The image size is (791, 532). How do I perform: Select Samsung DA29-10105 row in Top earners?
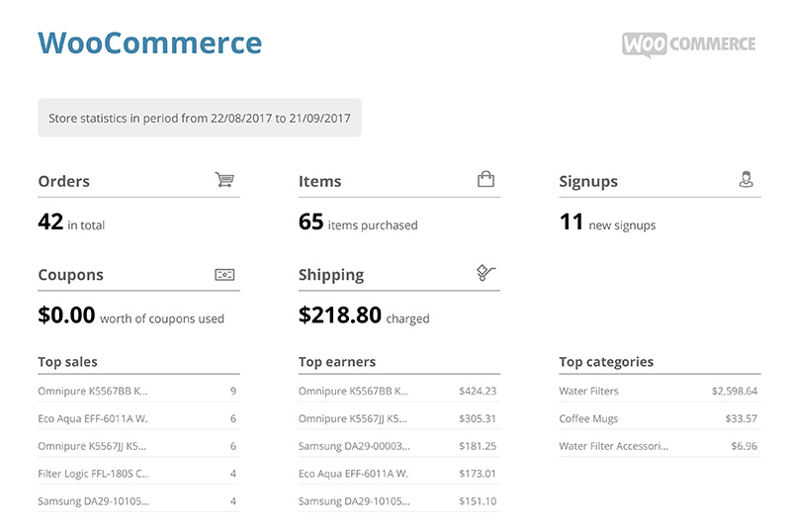[399, 501]
